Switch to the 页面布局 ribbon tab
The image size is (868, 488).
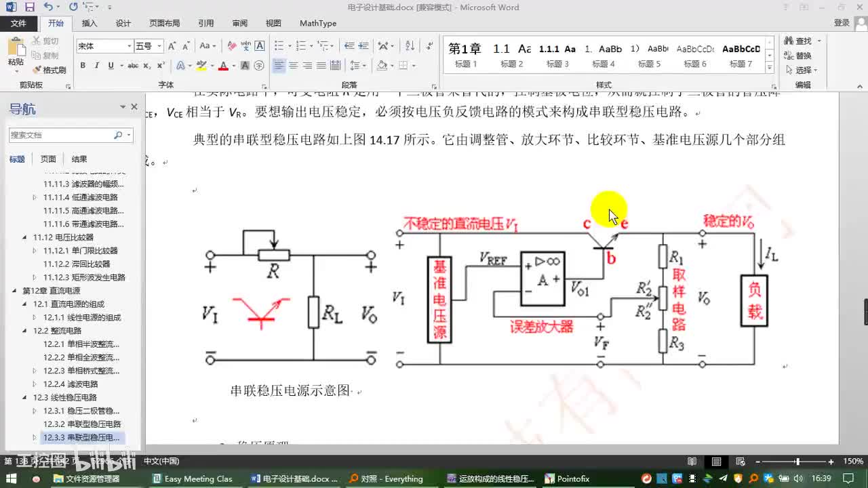165,23
